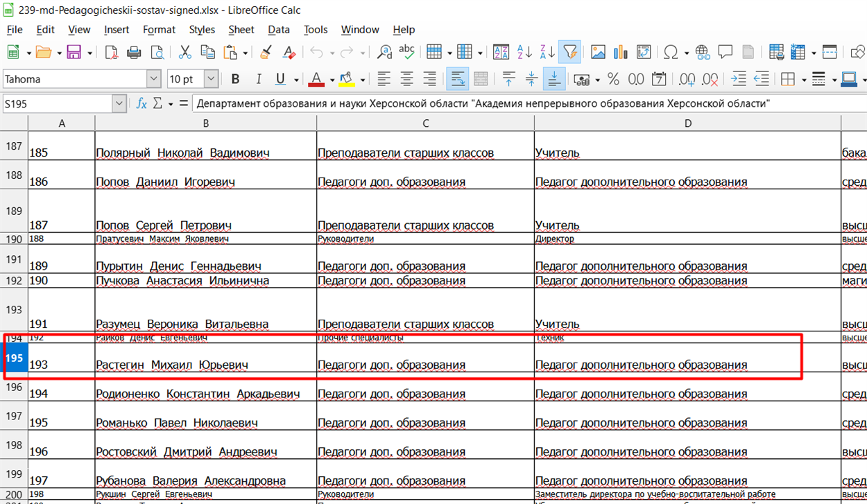The width and height of the screenshot is (867, 504).
Task: Open background color dropdown arrow
Action: pos(362,79)
